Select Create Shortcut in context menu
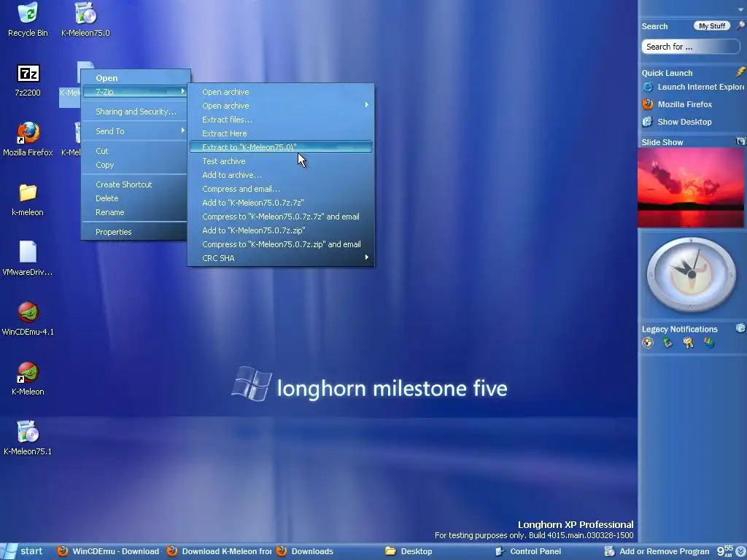Screen dimensions: 747x560 pyautogui.click(x=136, y=184)
